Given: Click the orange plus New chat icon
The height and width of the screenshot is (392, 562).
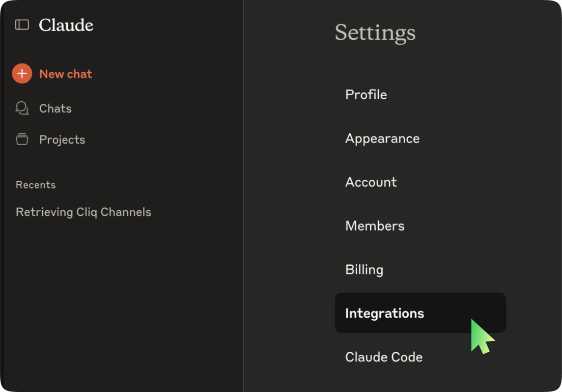Looking at the screenshot, I should click(x=22, y=73).
